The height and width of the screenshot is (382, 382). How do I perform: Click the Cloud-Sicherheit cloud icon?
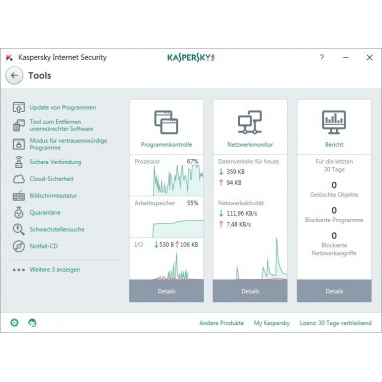click(19, 179)
